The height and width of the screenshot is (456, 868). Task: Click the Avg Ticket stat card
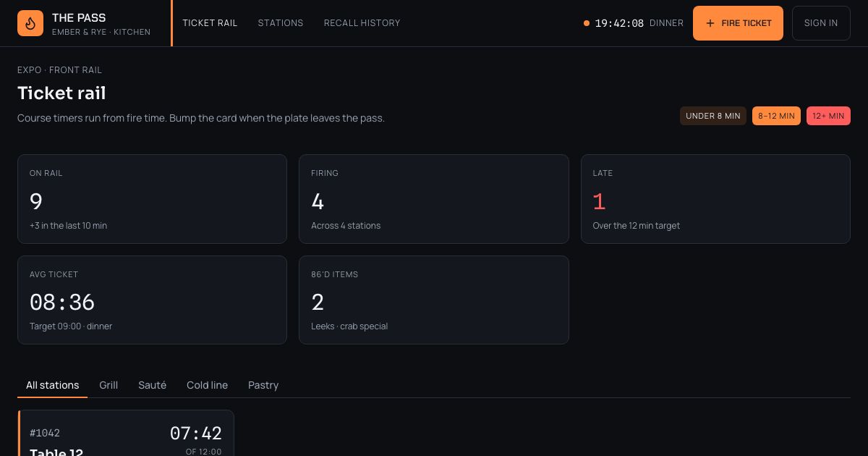point(152,300)
